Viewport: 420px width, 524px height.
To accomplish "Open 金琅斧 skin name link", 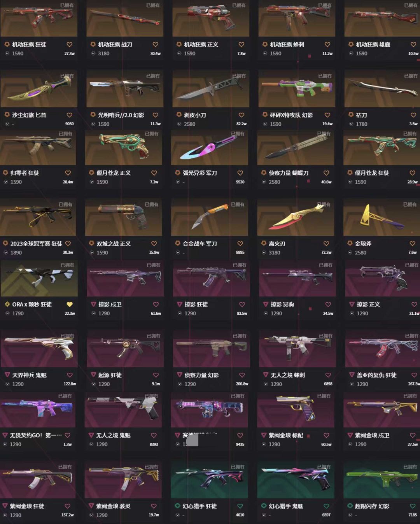I will [363, 244].
